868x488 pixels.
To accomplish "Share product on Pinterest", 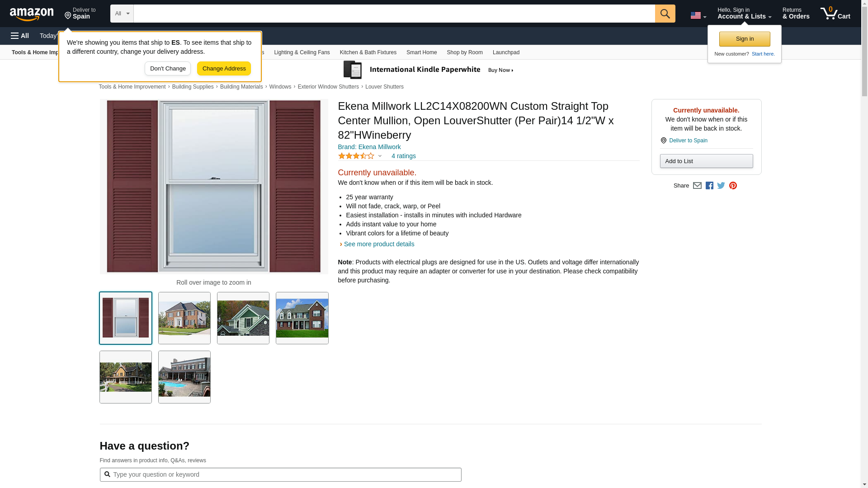I will (x=733, y=186).
